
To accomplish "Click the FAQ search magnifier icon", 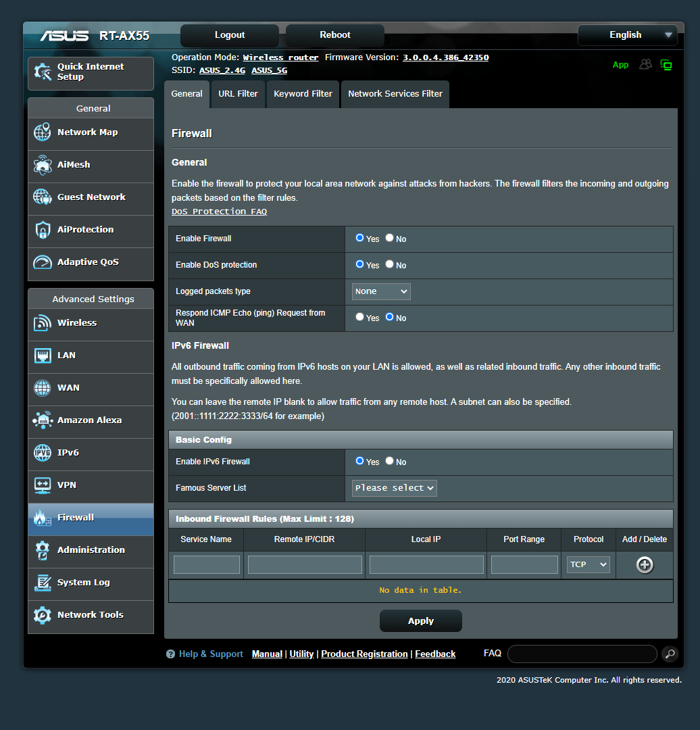I will coord(670,654).
